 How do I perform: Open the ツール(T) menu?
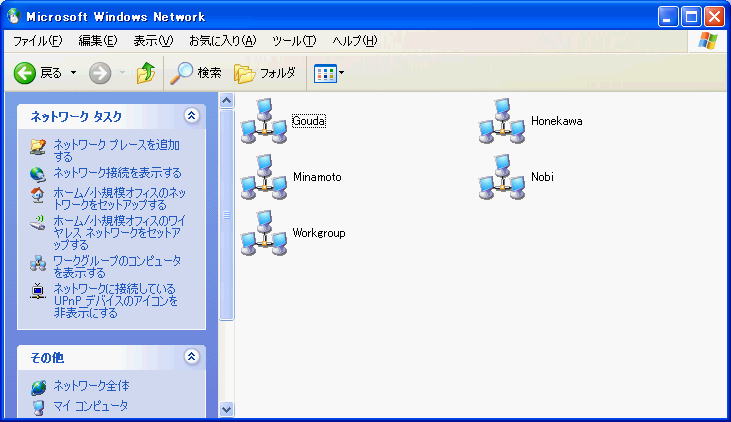(x=294, y=41)
